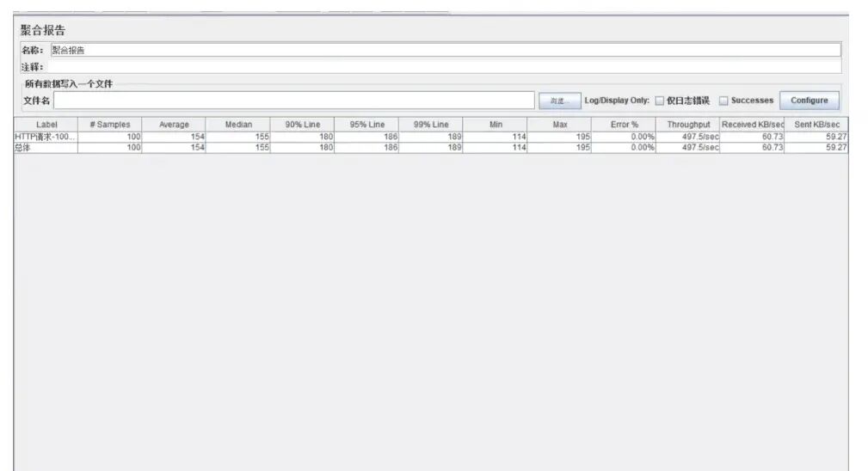The image size is (868, 471).
Task: Select received 60.73 in HTTP请求 row
Action: point(752,137)
